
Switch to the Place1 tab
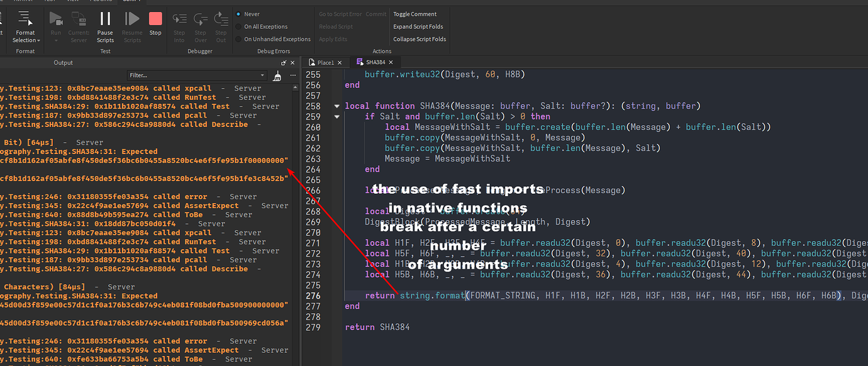point(325,62)
